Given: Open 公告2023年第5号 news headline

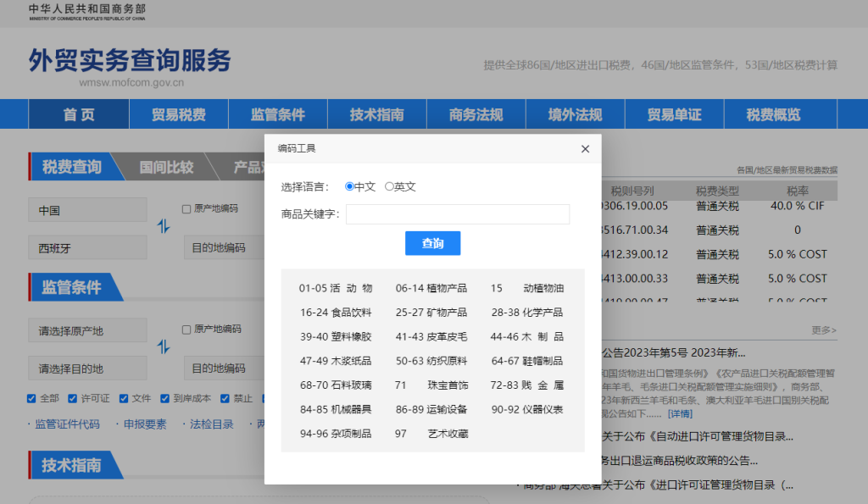Looking at the screenshot, I should pyautogui.click(x=674, y=353).
